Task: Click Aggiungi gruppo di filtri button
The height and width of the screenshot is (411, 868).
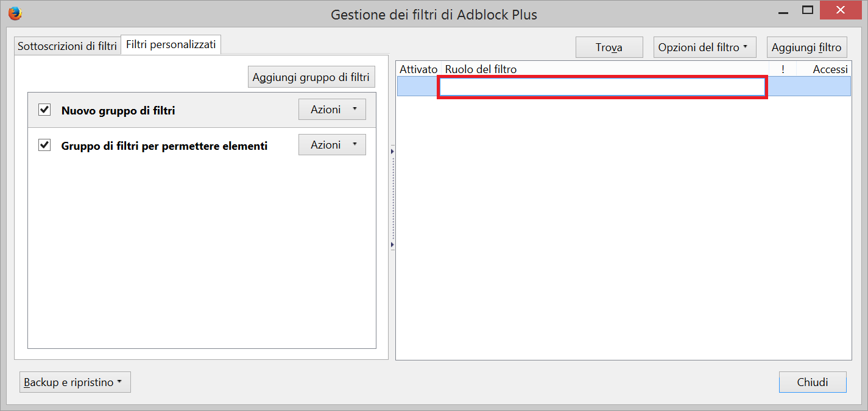Action: click(311, 77)
